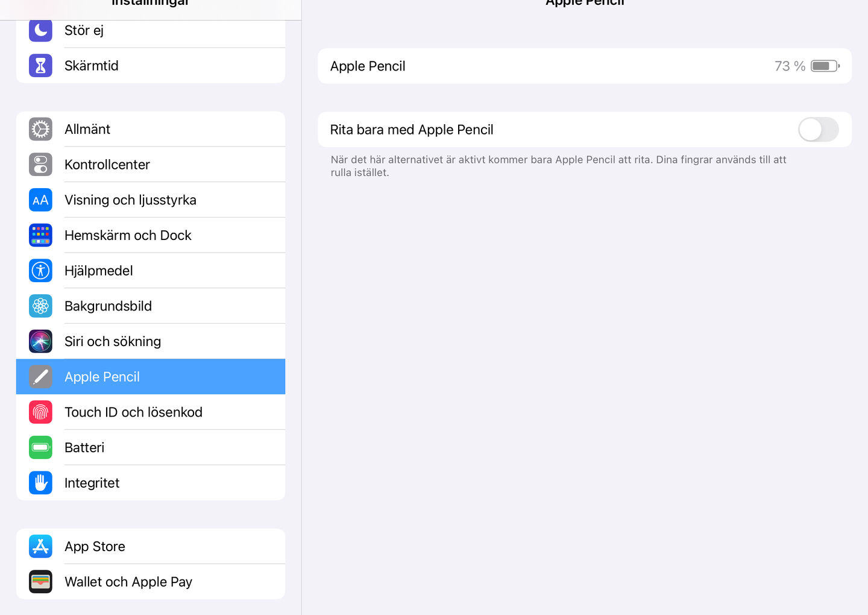Open Siri och sökning
The width and height of the screenshot is (868, 615).
[151, 341]
